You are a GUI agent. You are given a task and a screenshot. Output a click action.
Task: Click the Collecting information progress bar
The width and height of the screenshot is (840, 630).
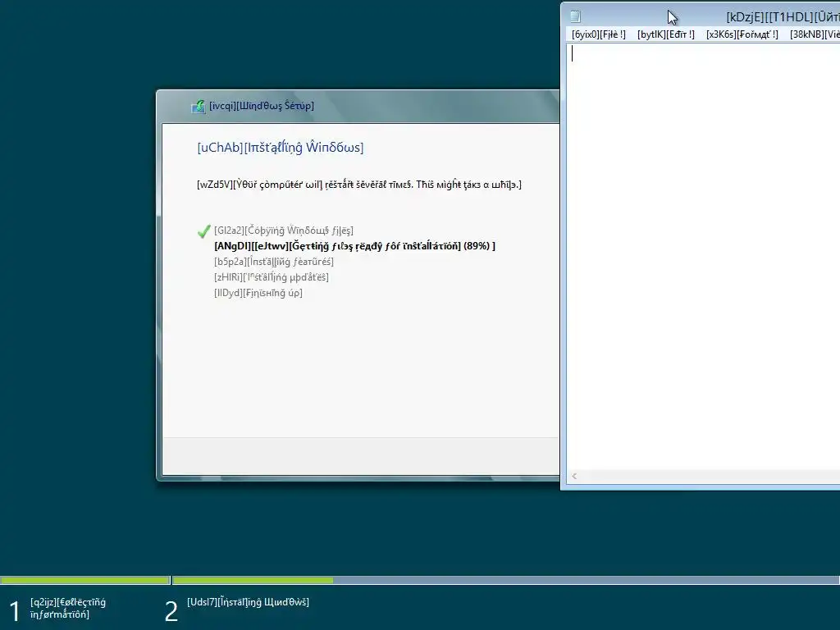(85, 580)
